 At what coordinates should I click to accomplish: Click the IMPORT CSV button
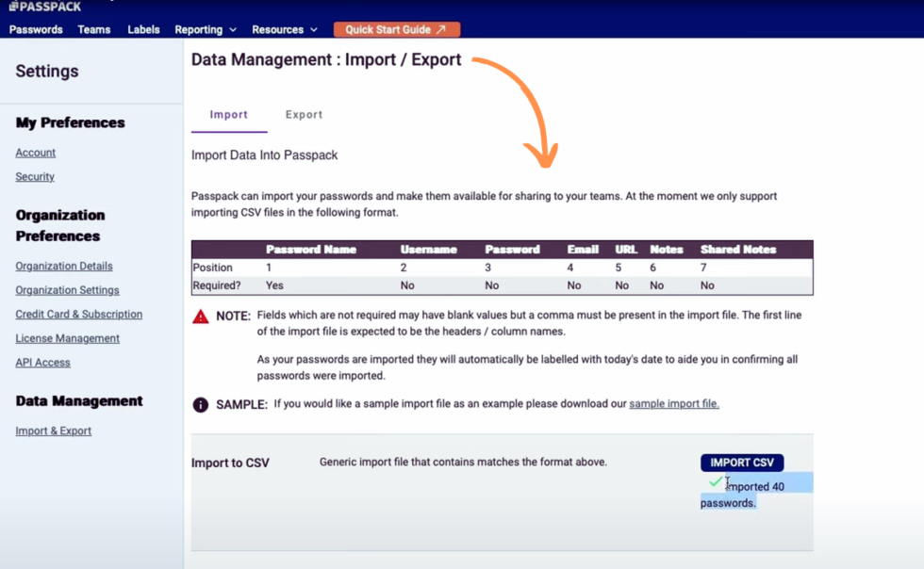[742, 463]
